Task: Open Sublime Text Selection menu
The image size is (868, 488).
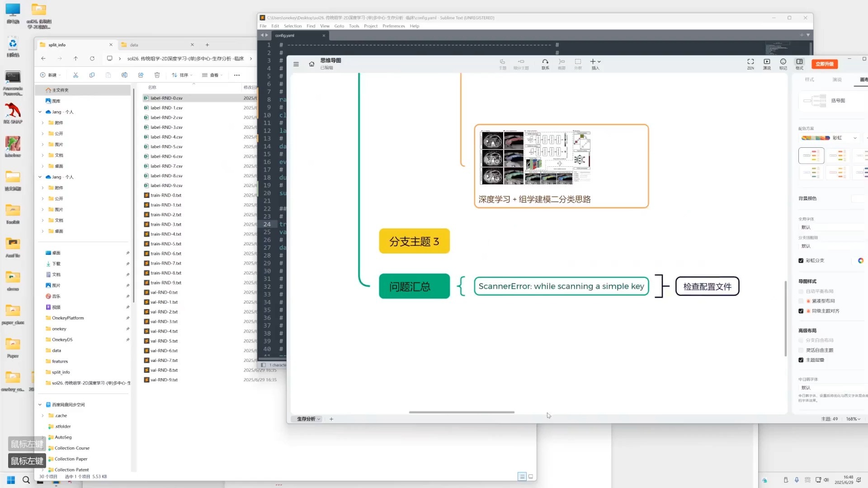Action: [292, 26]
